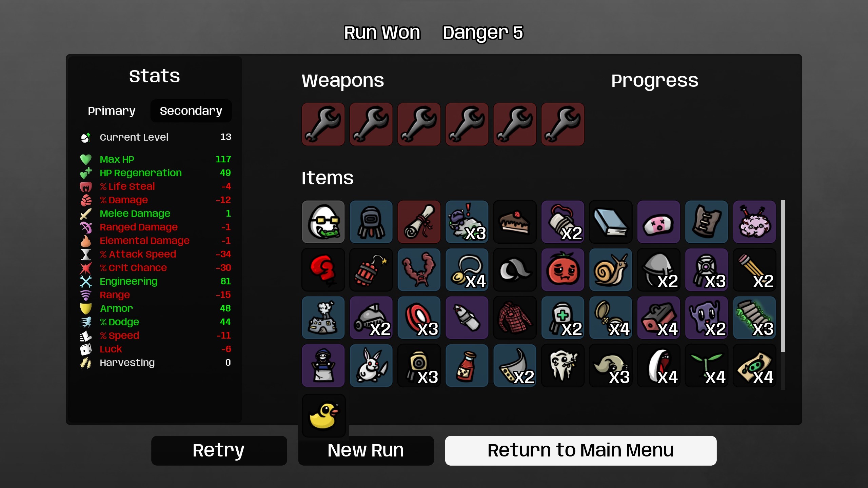
Task: Click the Retry button
Action: pos(219,450)
